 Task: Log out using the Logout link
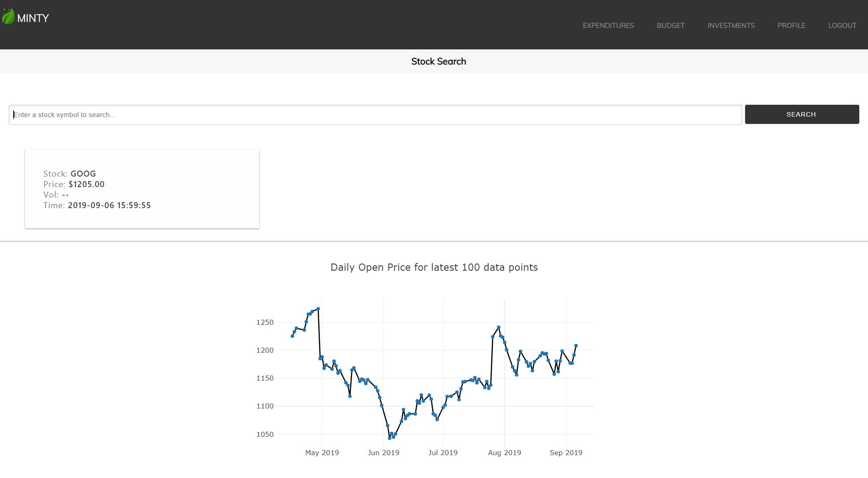click(x=842, y=26)
